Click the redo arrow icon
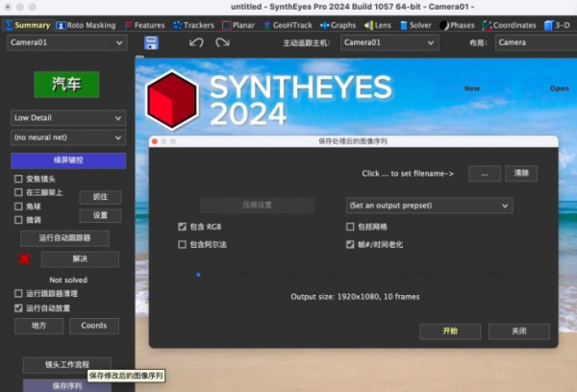This screenshot has height=392, width=577. (222, 42)
